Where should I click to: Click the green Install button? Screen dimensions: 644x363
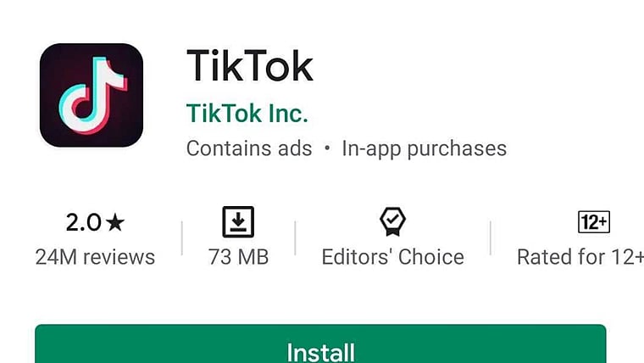(x=320, y=343)
